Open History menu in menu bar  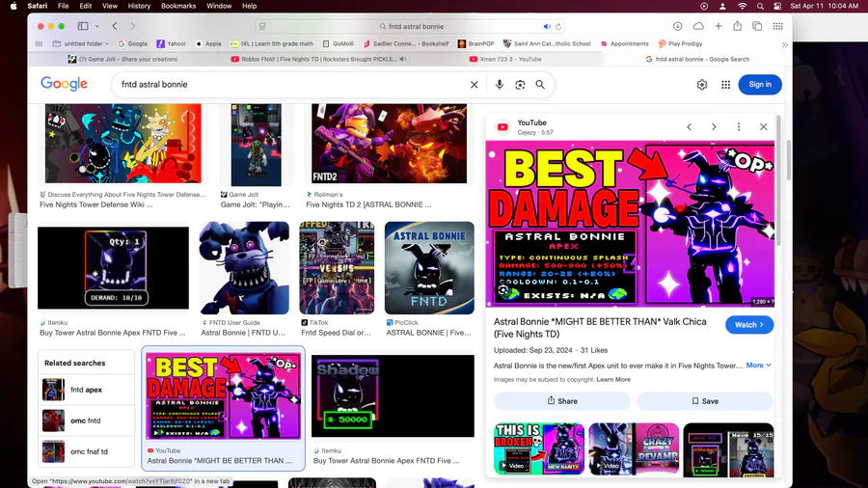point(139,6)
